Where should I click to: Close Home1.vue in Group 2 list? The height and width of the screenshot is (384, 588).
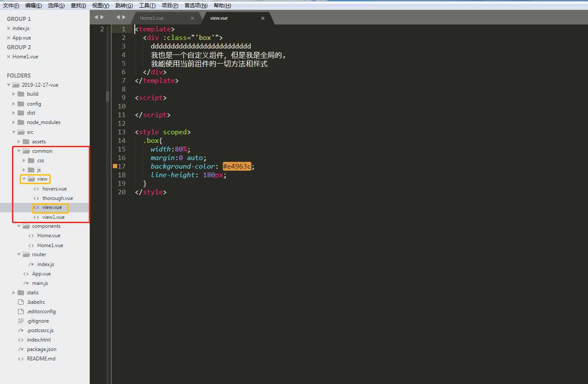click(x=9, y=57)
